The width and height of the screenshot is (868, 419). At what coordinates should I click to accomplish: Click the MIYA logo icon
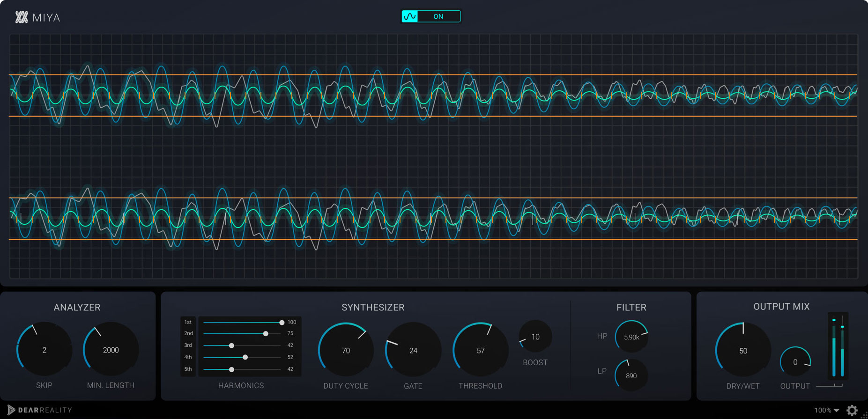[x=22, y=18]
